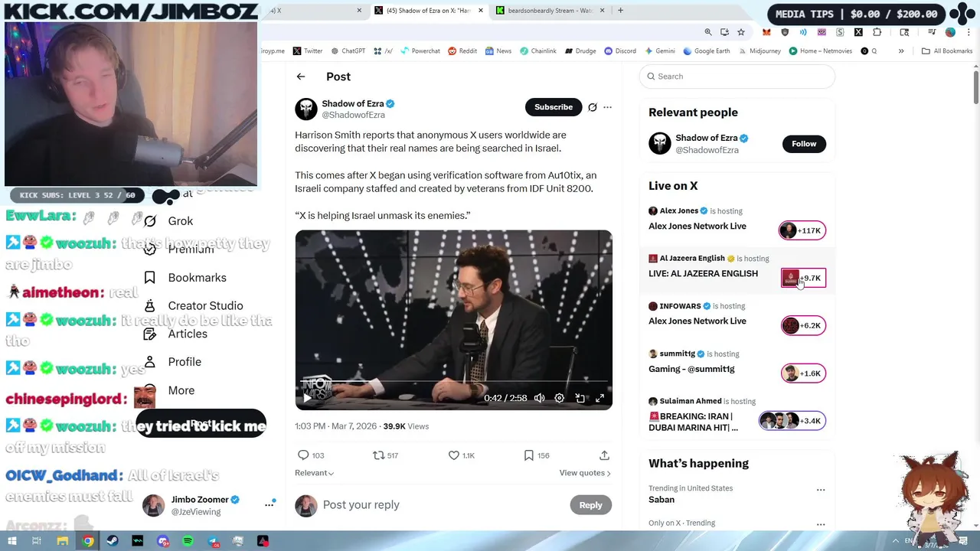Expand the Relevant replies sort dropdown
Image resolution: width=980 pixels, height=551 pixels.
tap(314, 473)
